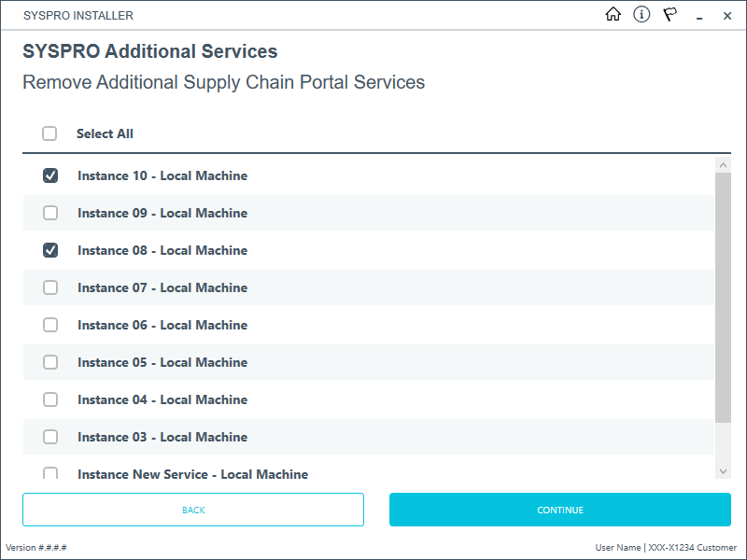Screen dimensions: 747x560
Task: Click the vertical scrollbar thumb
Action: click(723, 299)
